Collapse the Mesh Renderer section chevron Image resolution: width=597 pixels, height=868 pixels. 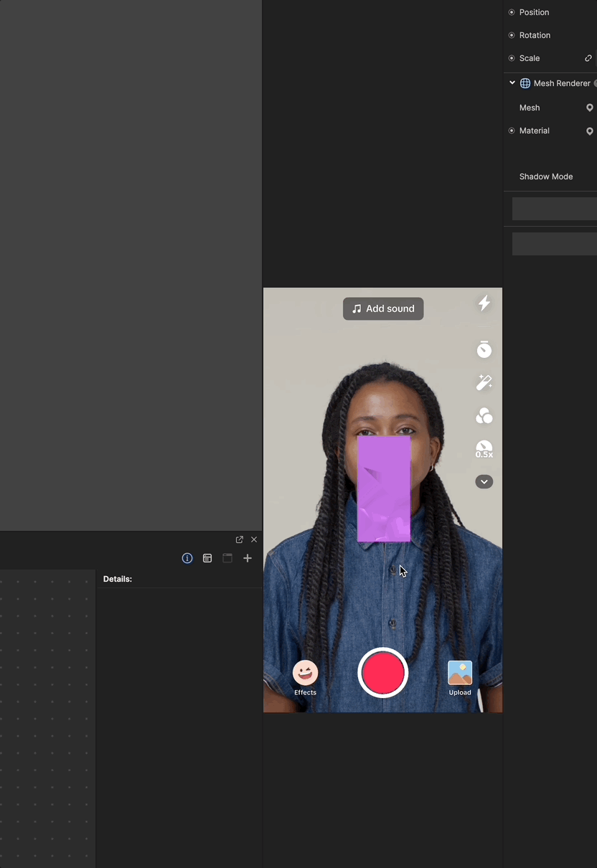[x=512, y=83]
